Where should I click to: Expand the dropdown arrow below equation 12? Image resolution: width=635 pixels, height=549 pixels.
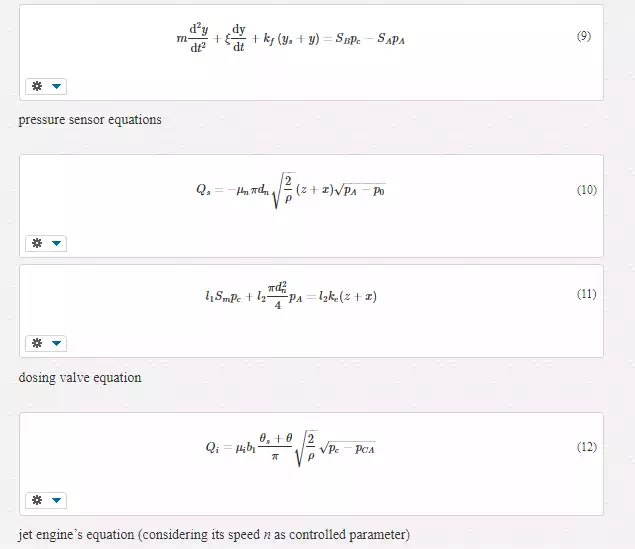pos(56,500)
